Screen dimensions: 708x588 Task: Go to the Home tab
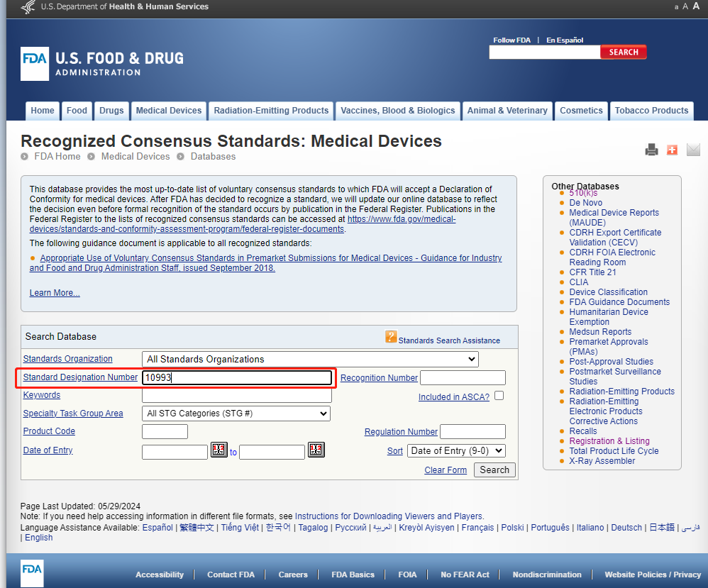(x=43, y=111)
